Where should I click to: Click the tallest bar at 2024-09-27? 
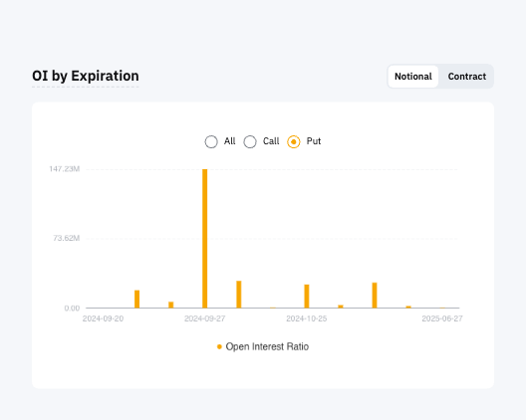(204, 239)
